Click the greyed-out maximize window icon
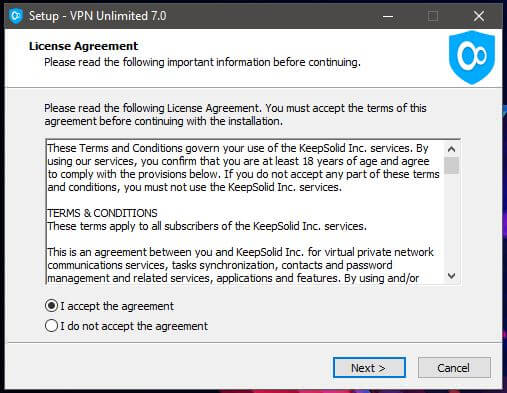507x393 pixels. coord(433,16)
